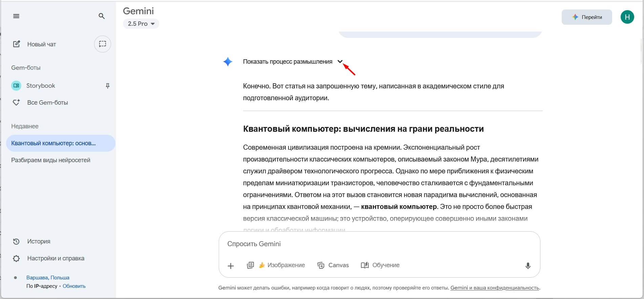
Task: Open Настройки и справка
Action: 56,258
